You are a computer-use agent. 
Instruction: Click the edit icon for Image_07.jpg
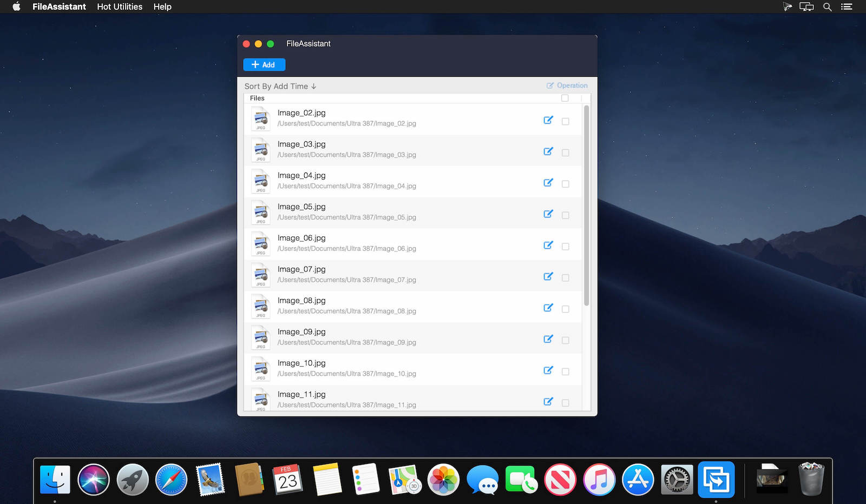coord(548,276)
